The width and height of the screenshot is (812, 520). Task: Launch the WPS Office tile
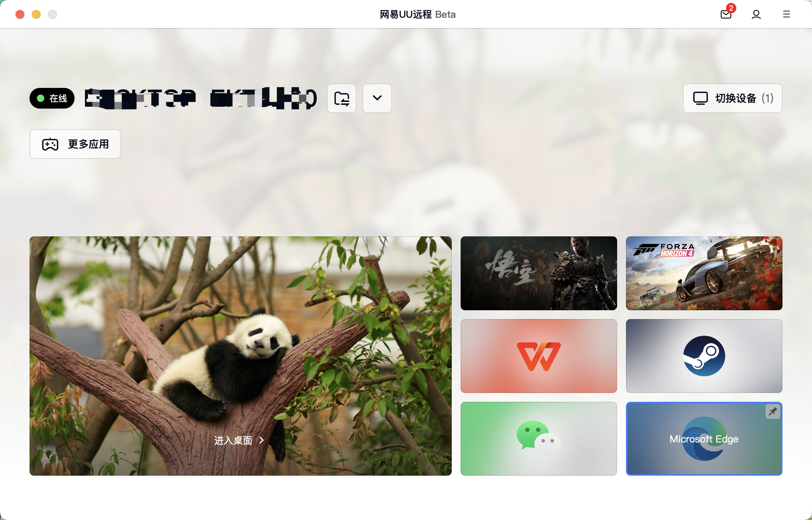[539, 356]
